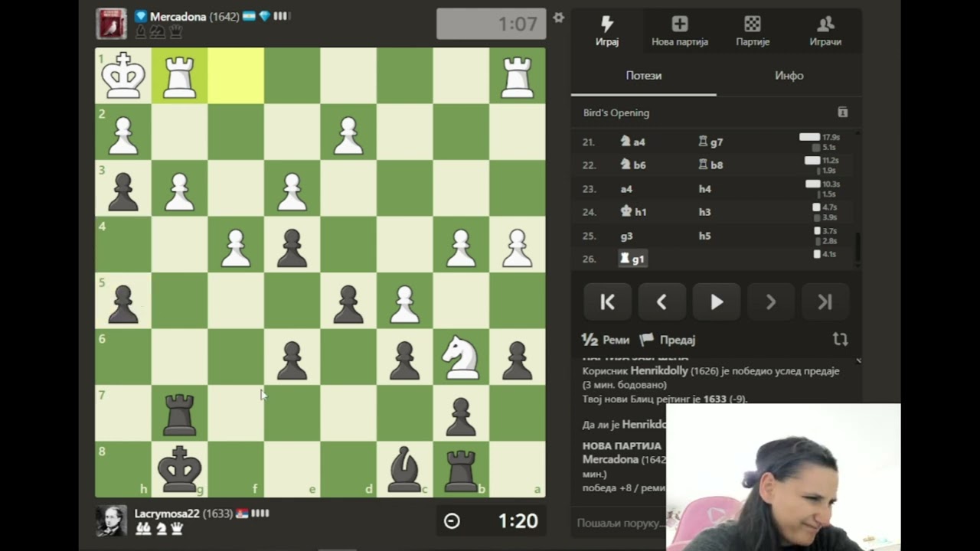Resign the game with Предај

[x=668, y=340]
